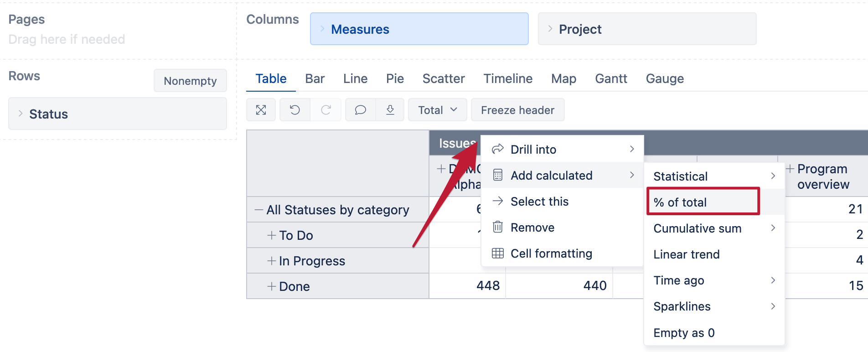Toggle the Nonempty rows filter
868x352 pixels.
(x=190, y=81)
